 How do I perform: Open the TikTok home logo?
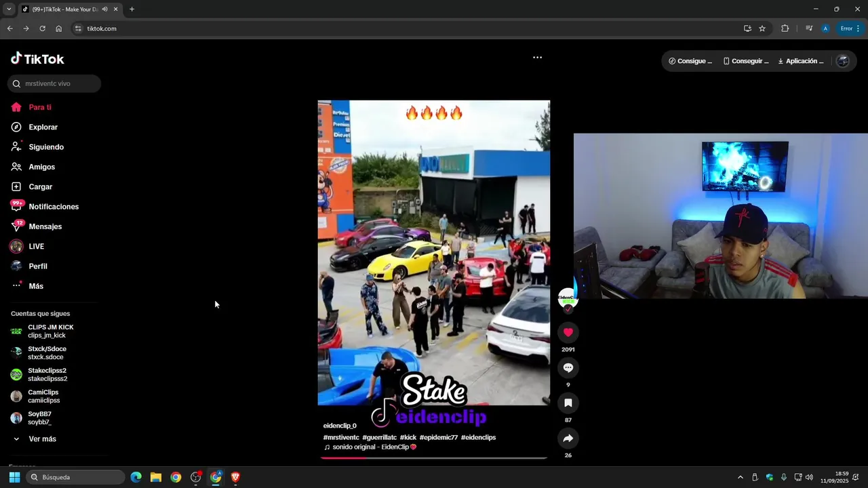[x=37, y=59]
